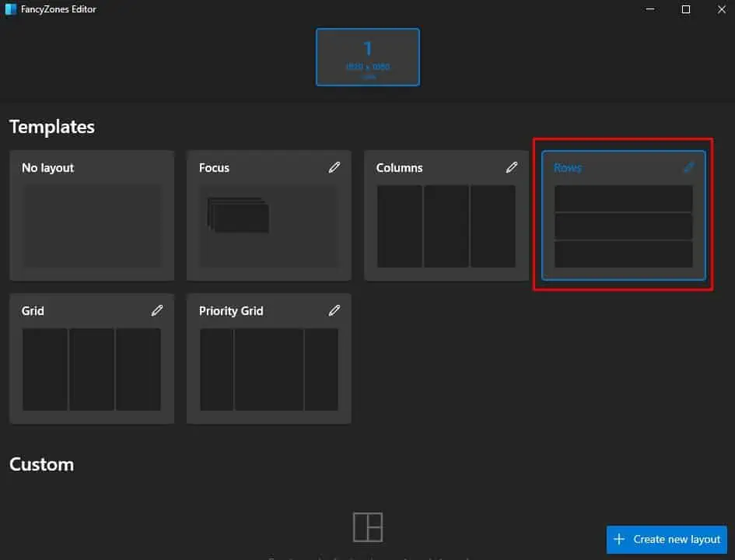Click the FancyZones Editor title bar icon

pos(11,9)
